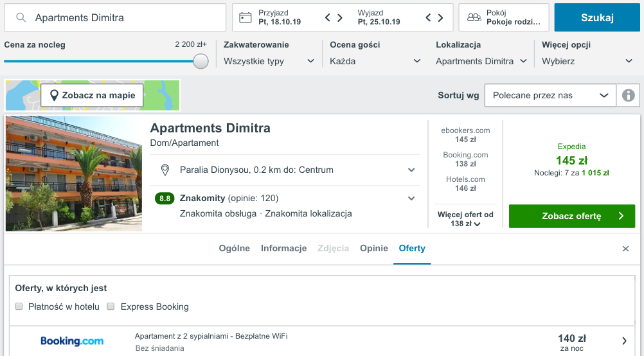Open the check-in calendar icon
The image size is (644, 356).
[x=246, y=17]
